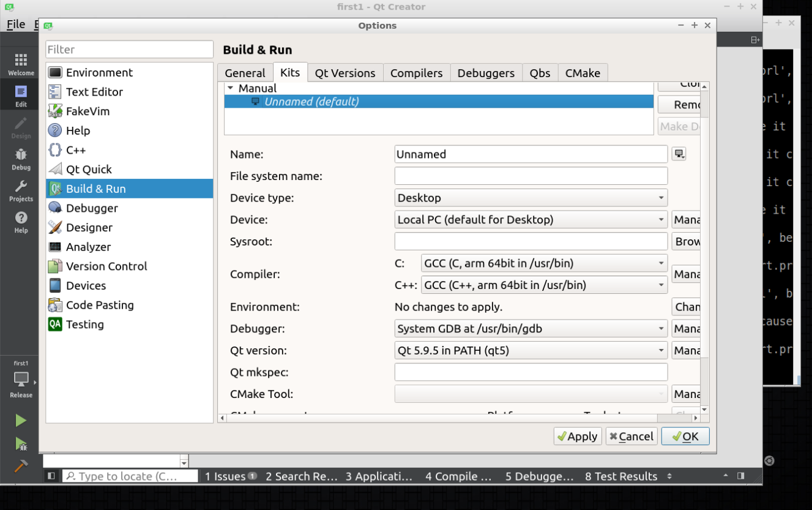Start debugging with the debug-run button
812x510 pixels.
[21, 444]
